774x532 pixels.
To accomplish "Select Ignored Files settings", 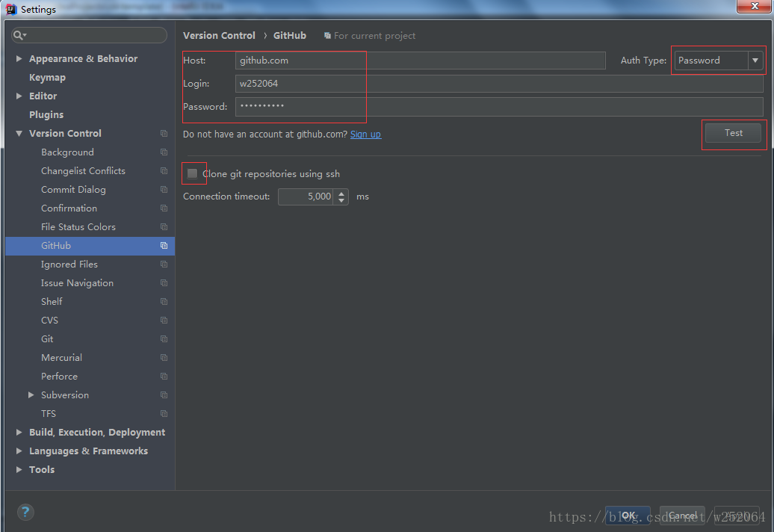I will tap(69, 265).
